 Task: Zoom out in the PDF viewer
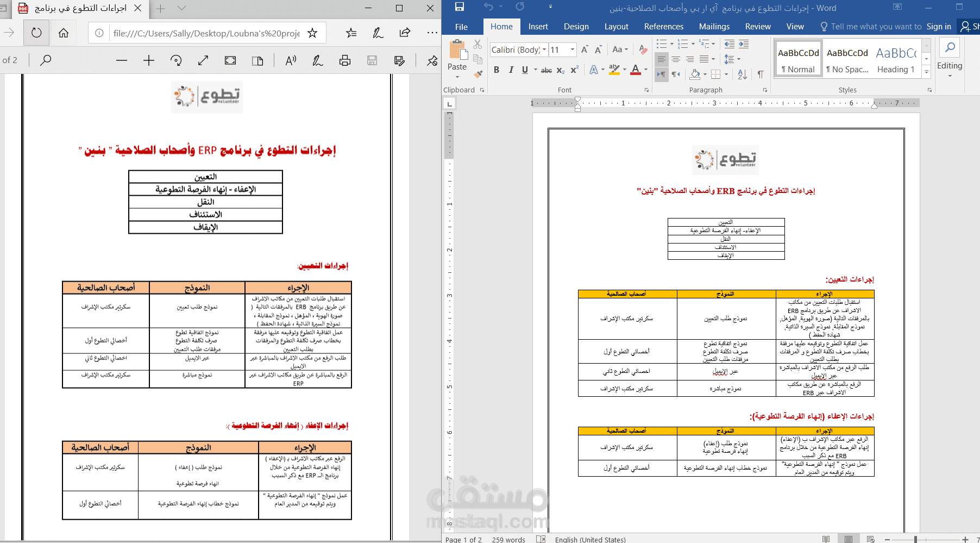click(122, 60)
